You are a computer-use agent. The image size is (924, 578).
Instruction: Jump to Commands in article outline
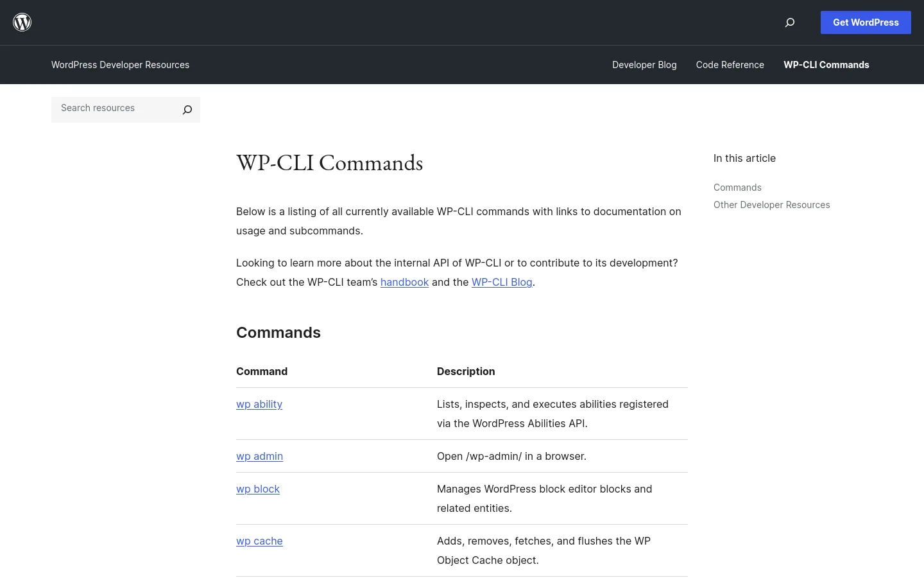[737, 188]
